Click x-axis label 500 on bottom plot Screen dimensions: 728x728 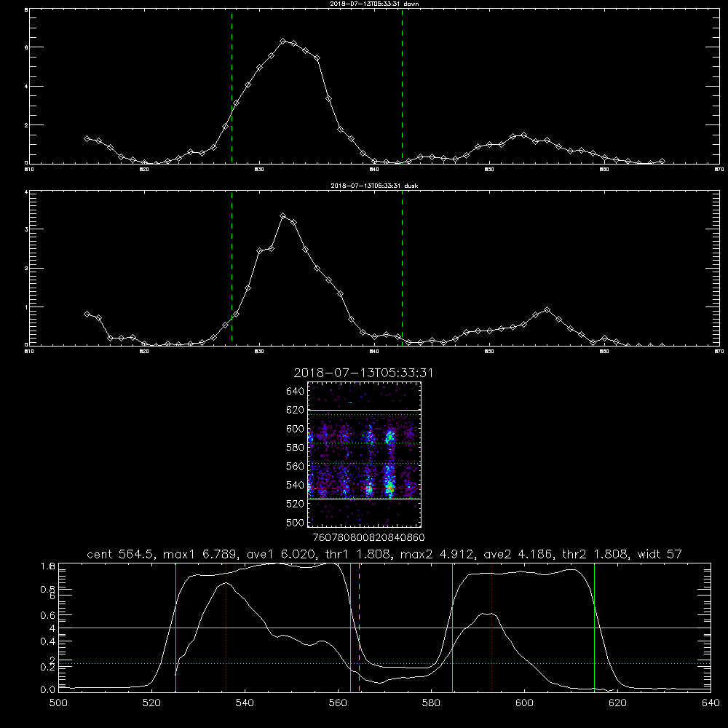coord(58,703)
